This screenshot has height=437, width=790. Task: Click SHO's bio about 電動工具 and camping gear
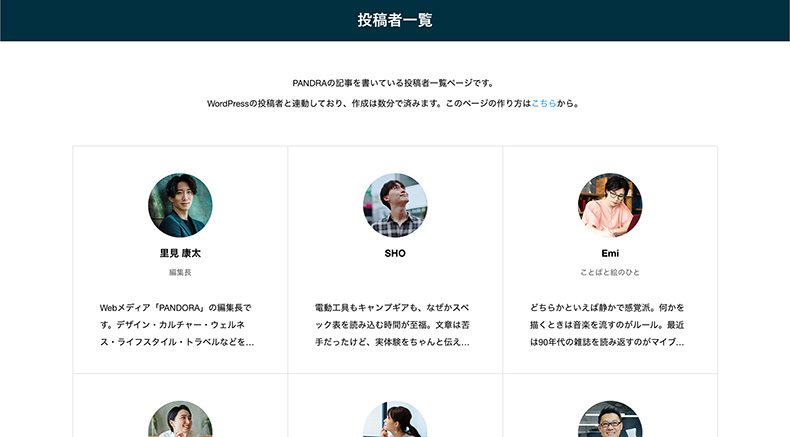[x=395, y=325]
